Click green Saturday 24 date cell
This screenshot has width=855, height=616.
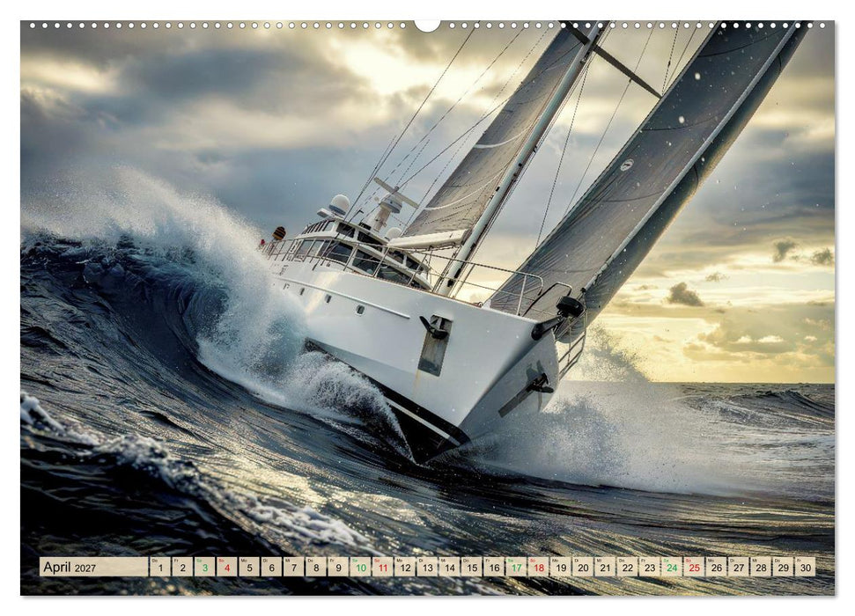tap(672, 567)
